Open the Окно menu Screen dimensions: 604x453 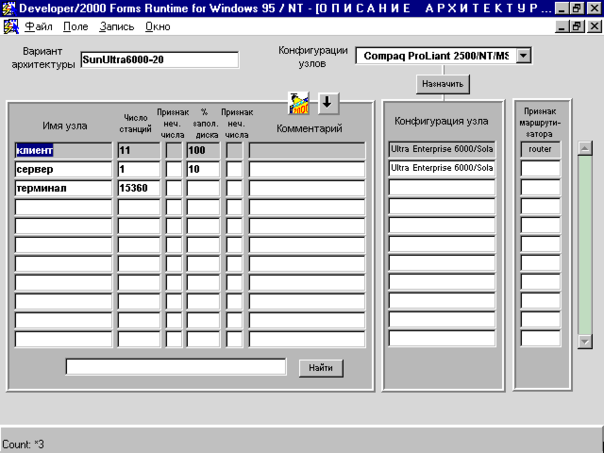[158, 27]
